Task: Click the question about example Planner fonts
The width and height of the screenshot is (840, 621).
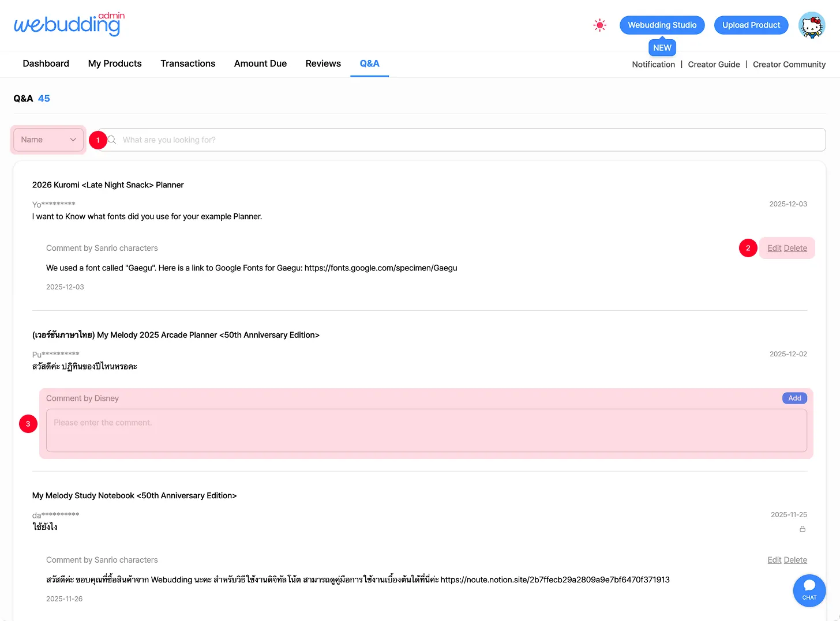Action: (147, 217)
